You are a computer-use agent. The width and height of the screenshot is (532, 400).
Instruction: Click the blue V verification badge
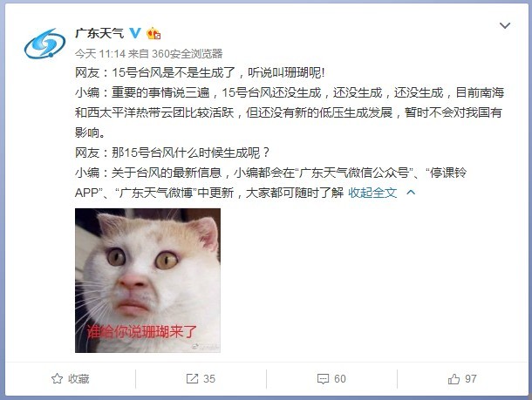(x=135, y=33)
